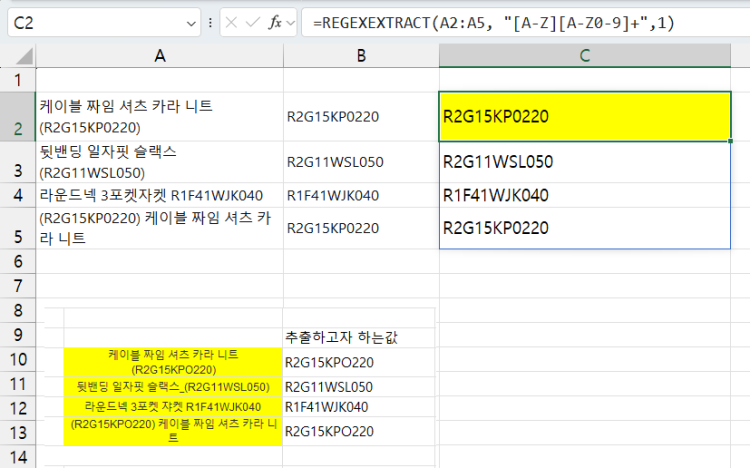Select row 2 header

pyautogui.click(x=18, y=117)
